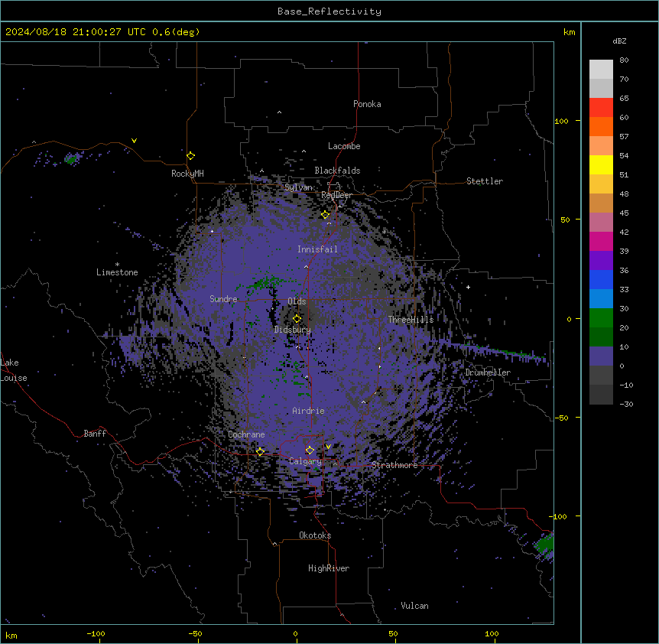The height and width of the screenshot is (644, 659).
Task: Click the Banff label
Action: click(x=95, y=434)
